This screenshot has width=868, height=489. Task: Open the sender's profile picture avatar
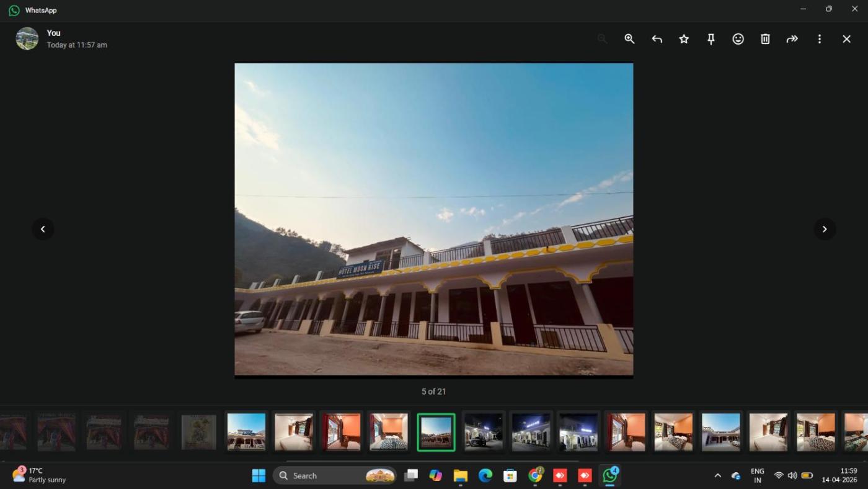(x=27, y=38)
